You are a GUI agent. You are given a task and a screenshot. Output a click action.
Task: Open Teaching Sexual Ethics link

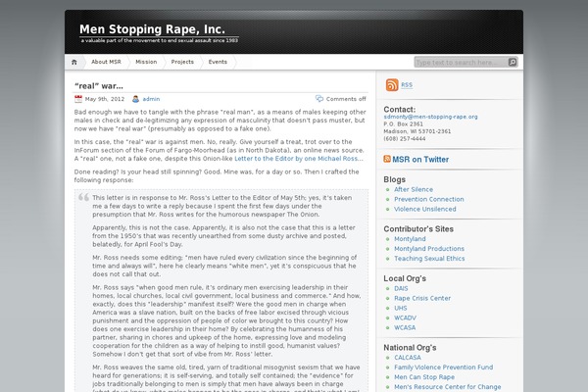(x=429, y=259)
